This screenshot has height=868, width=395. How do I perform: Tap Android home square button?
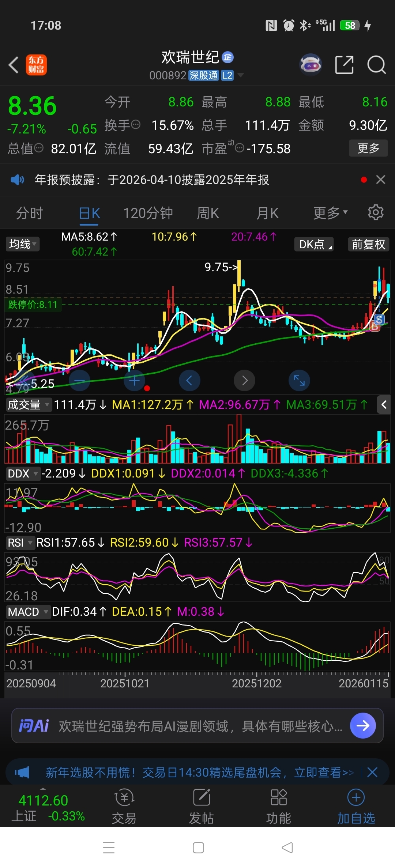pos(198,848)
